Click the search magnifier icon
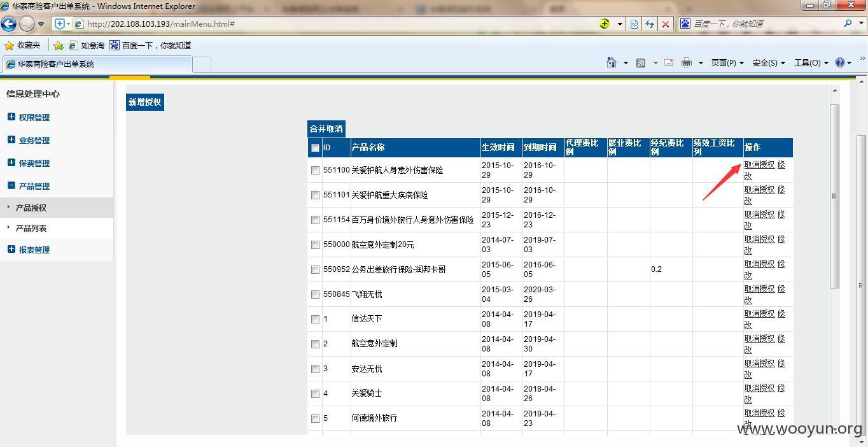Image resolution: width=868 pixels, height=447 pixels. pos(848,23)
